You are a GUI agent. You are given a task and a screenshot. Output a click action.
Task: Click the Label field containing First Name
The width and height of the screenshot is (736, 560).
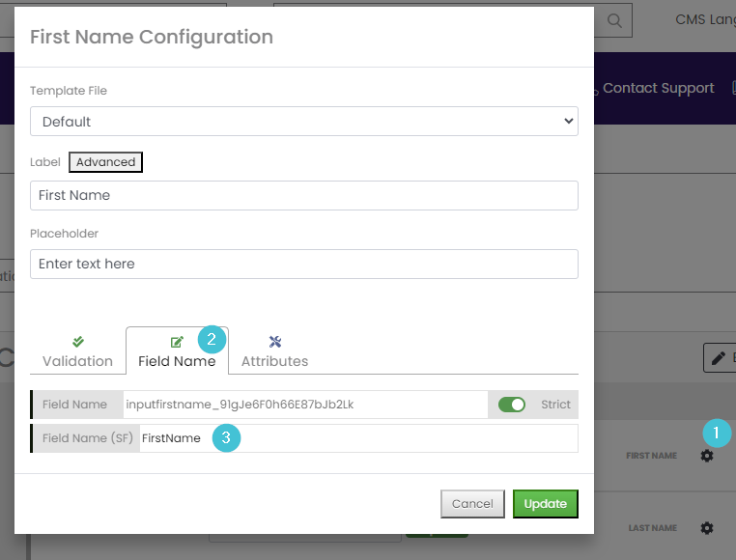(x=304, y=195)
